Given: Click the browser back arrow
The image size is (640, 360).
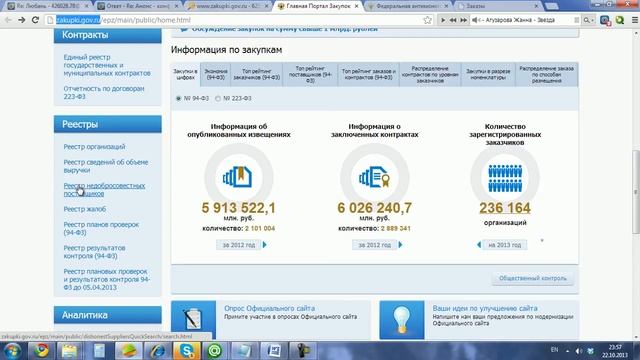Looking at the screenshot, I should click(x=8, y=20).
